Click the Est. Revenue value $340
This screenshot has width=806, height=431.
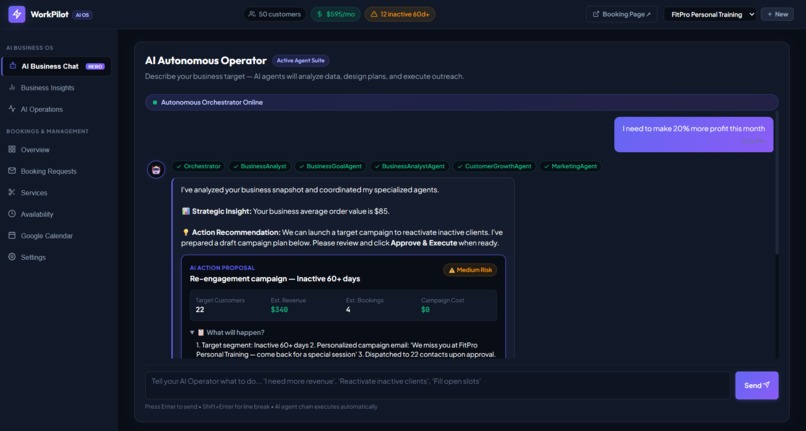(279, 310)
